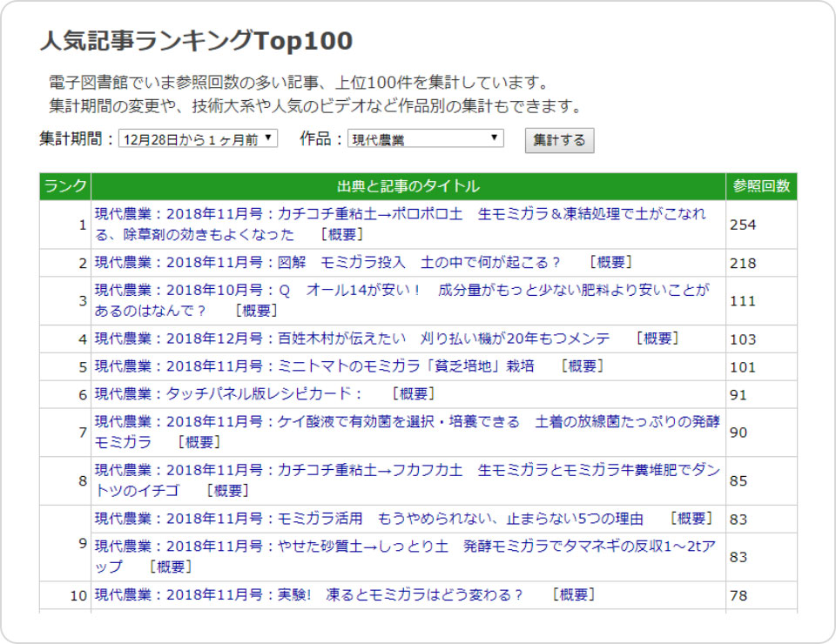Click the 出典と記事のタイトル column header
Screen dimensions: 836x644
point(408,186)
